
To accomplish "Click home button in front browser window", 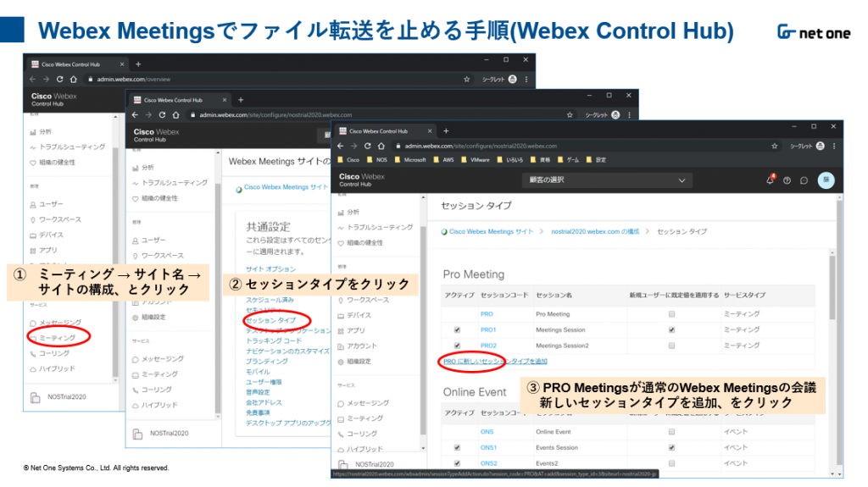I will 381,146.
